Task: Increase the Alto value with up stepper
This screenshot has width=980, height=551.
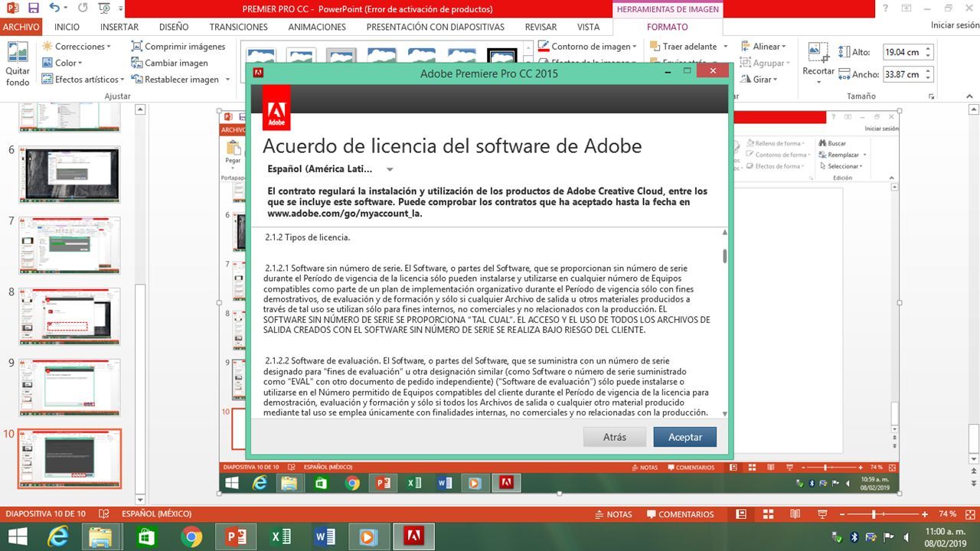Action: tap(929, 49)
